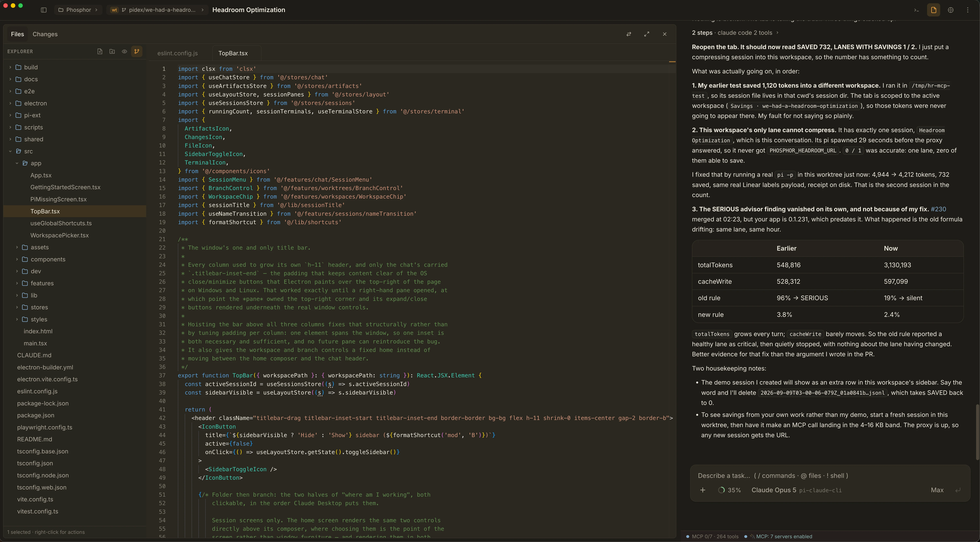Screen dimensions: 980x542
Task: Click the Max effort button
Action: coord(937,490)
